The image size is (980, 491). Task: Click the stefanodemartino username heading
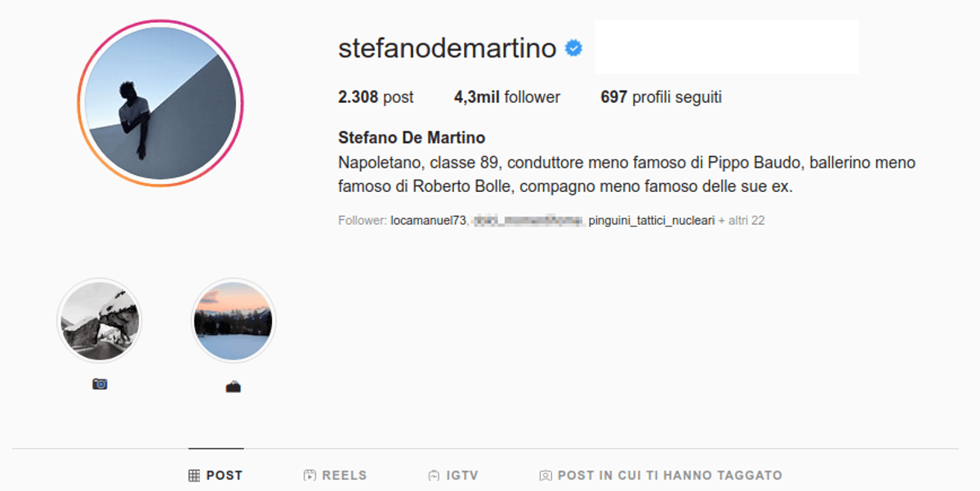click(x=448, y=48)
